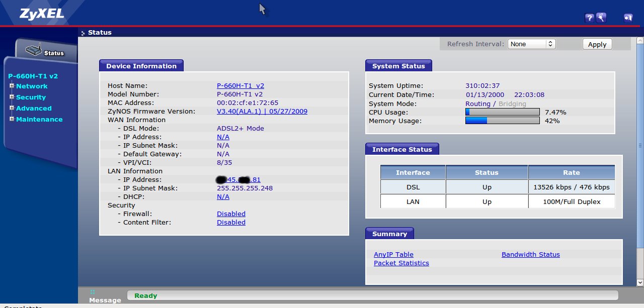The width and height of the screenshot is (644, 308).
Task: Select the System Status tab header
Action: [398, 66]
